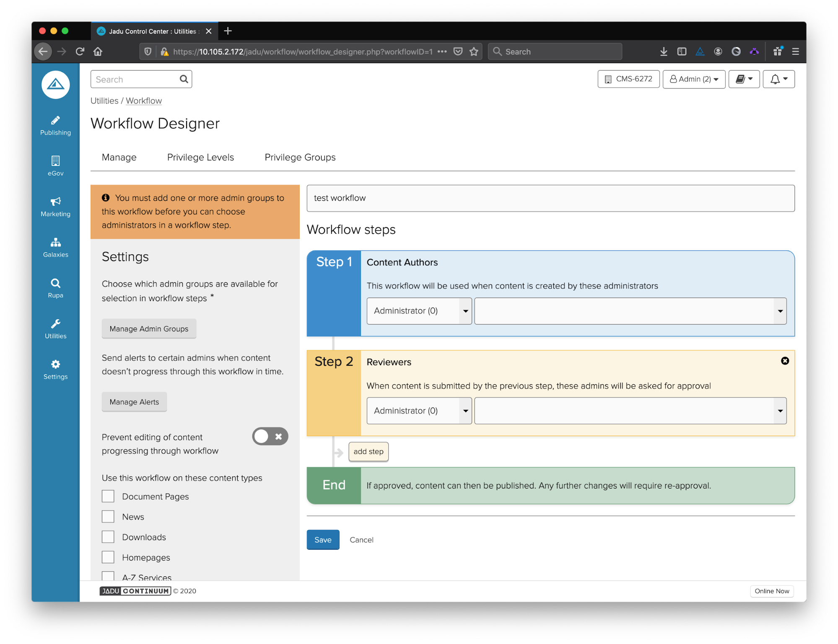Click the Jadu logo icon at top-left
This screenshot has height=644, width=838.
[x=55, y=84]
